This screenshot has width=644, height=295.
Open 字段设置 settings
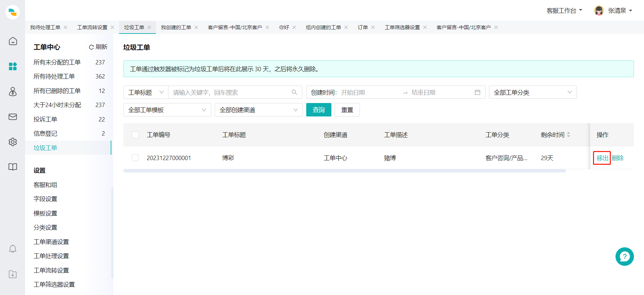[x=45, y=199]
